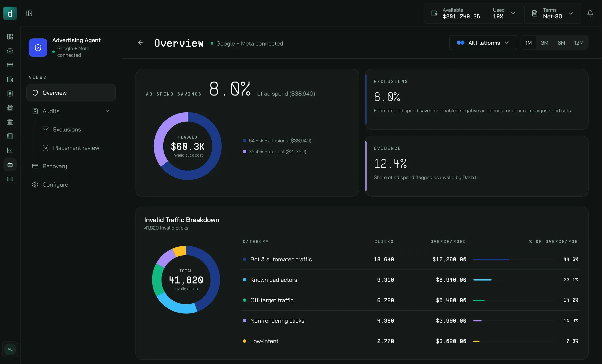
Task: Click the Advertising Agent shield badge
Action: click(38, 48)
